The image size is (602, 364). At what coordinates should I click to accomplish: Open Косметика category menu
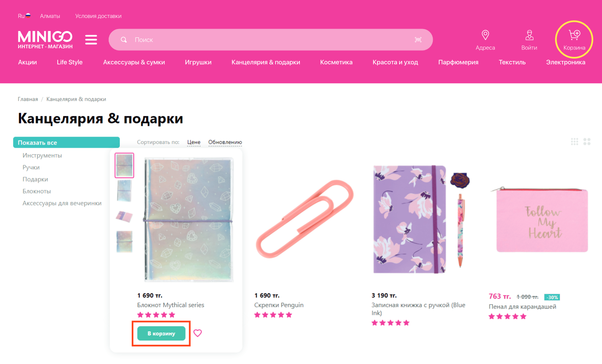click(x=336, y=62)
